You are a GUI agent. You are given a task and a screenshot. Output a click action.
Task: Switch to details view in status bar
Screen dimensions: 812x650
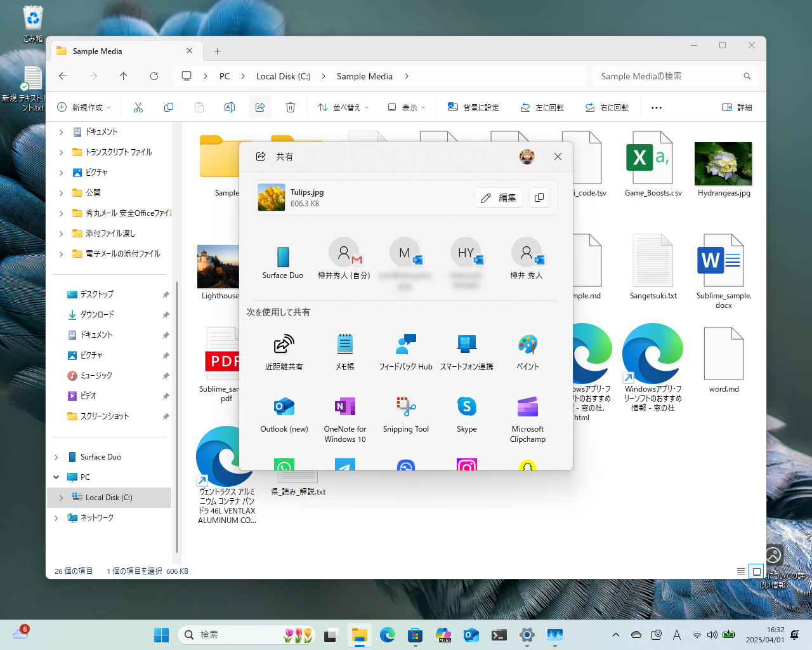740,571
